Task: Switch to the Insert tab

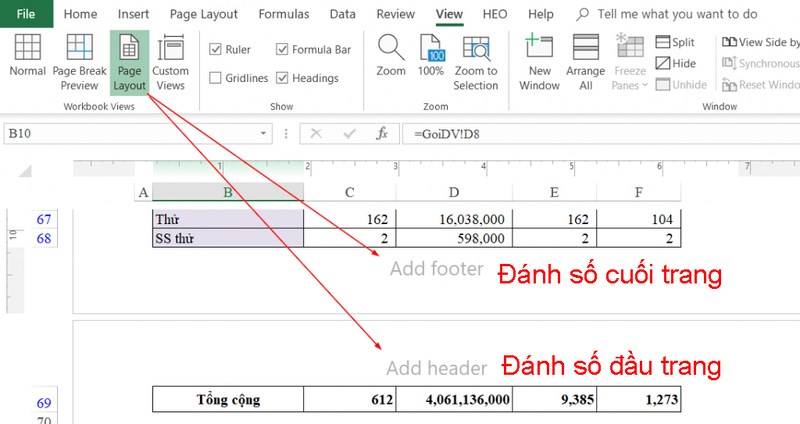Action: coord(133,14)
